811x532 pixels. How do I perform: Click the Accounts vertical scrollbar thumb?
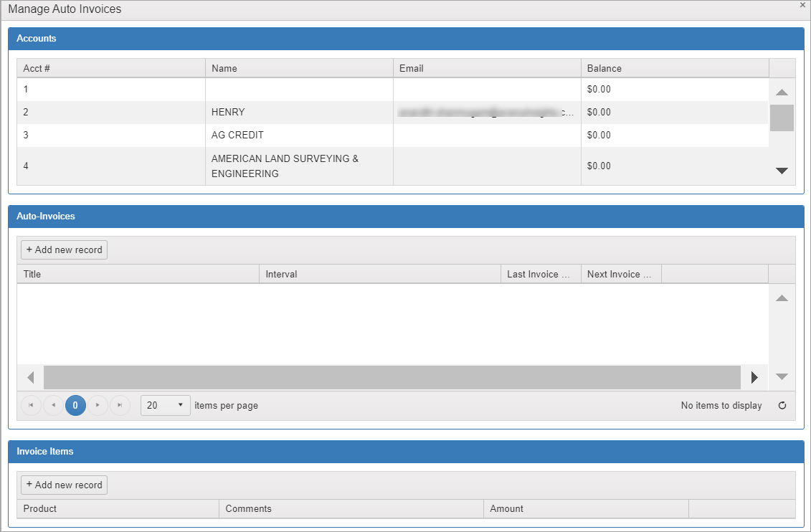point(782,118)
